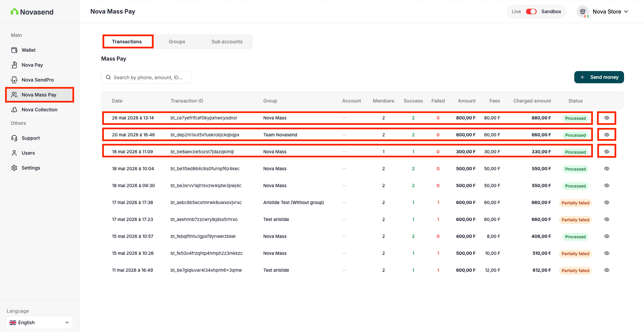
Task: Click the date 11 mai 2026 à 16:49
Action: [x=132, y=270]
